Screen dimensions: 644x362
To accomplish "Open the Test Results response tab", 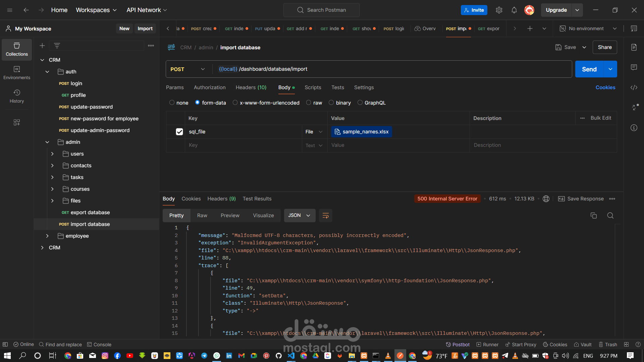I will tap(257, 199).
